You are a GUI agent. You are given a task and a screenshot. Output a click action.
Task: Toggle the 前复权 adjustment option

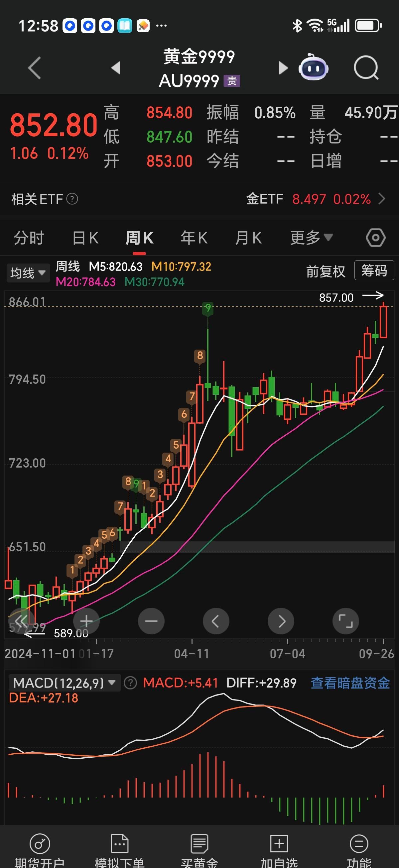coord(326,271)
